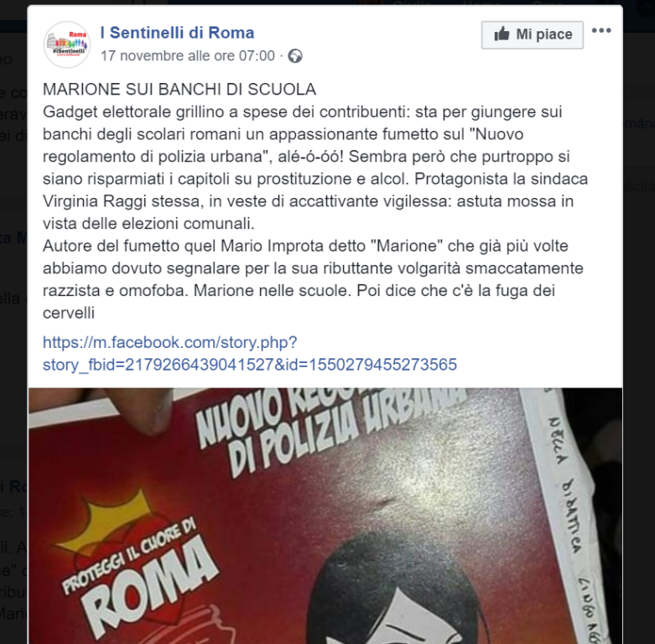655x644 pixels.
Task: Click the story_fbid link continuation line
Action: 250,365
